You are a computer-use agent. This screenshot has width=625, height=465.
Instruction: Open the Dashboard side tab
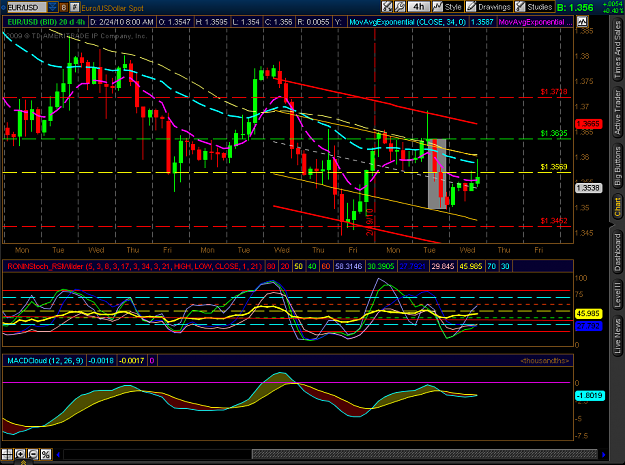coord(617,253)
